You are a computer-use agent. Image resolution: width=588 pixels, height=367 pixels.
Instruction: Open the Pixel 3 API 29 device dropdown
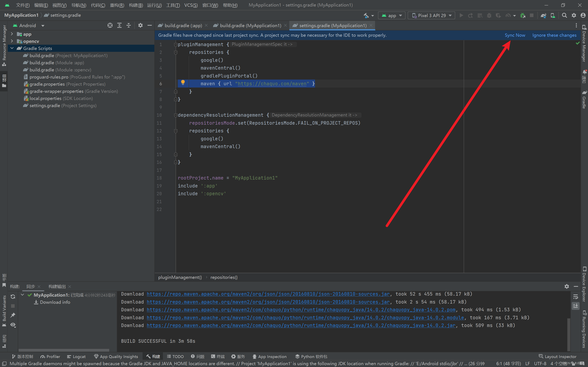(431, 16)
